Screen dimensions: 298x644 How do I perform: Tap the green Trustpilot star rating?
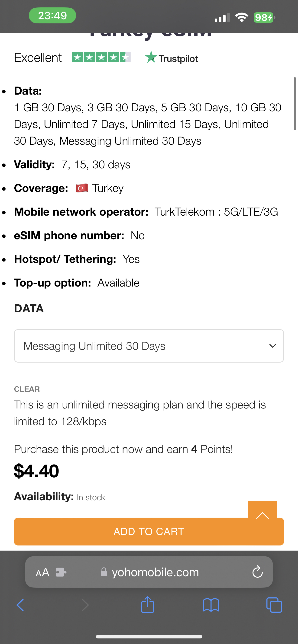pyautogui.click(x=101, y=57)
